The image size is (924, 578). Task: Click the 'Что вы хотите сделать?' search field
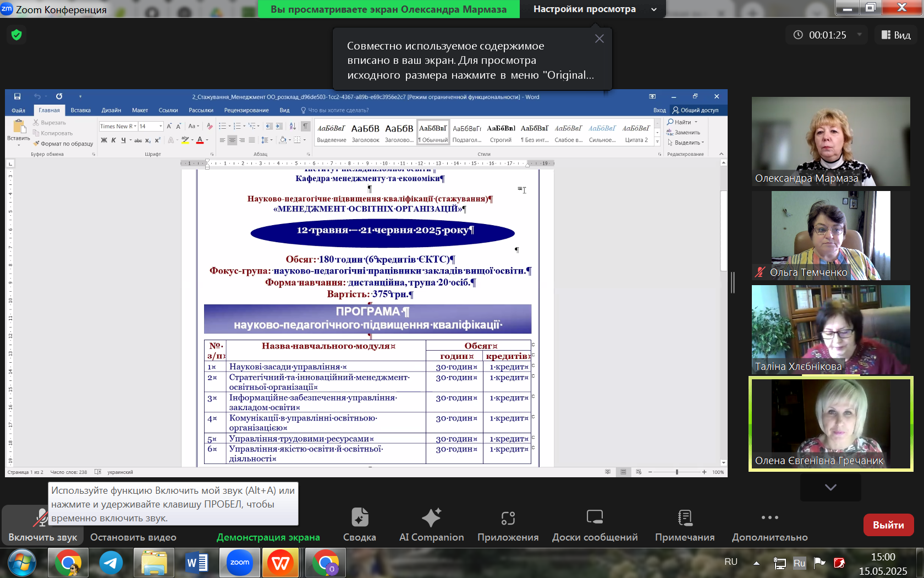(x=334, y=110)
